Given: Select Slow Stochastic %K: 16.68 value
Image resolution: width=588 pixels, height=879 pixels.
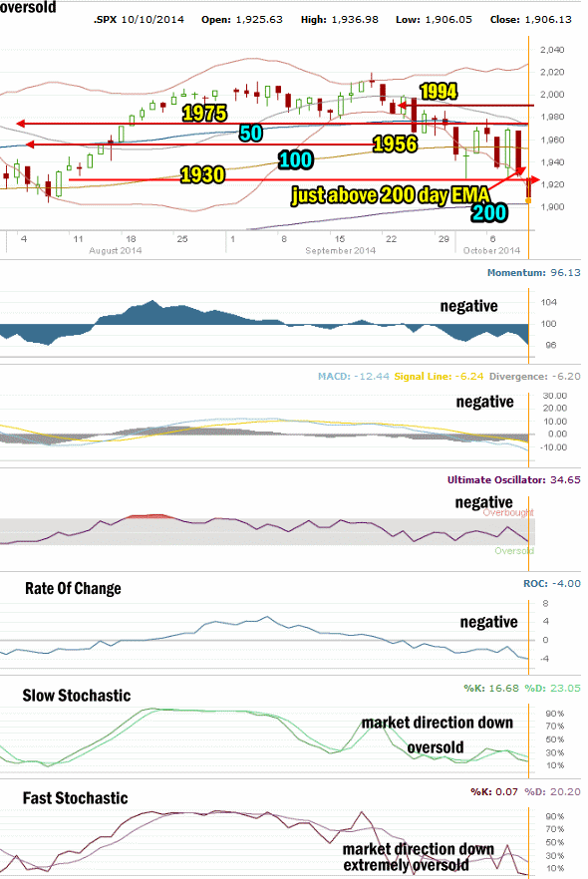Looking at the screenshot, I should click(491, 689).
